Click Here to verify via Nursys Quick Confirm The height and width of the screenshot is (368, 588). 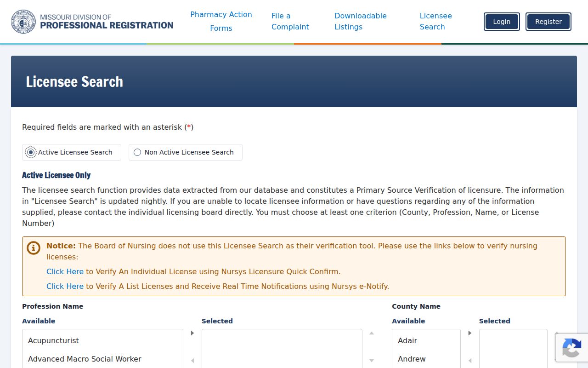coord(65,271)
